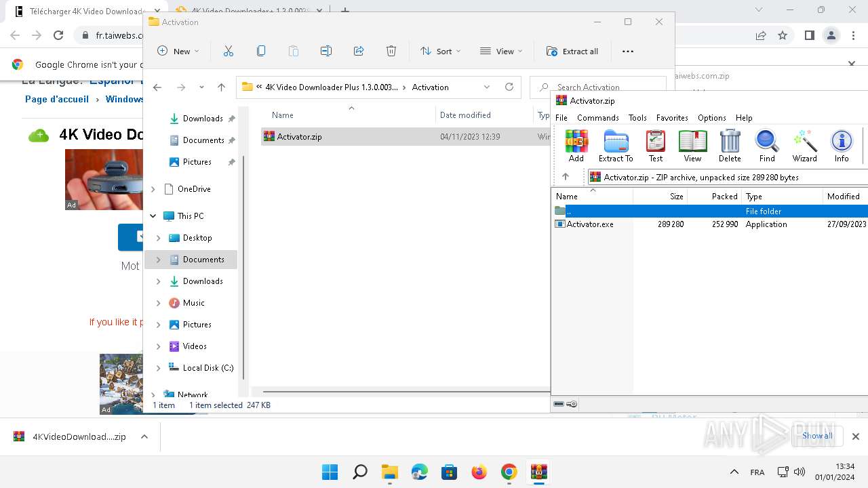Refresh the Activation folder view
The image size is (868, 488).
coord(509,87)
